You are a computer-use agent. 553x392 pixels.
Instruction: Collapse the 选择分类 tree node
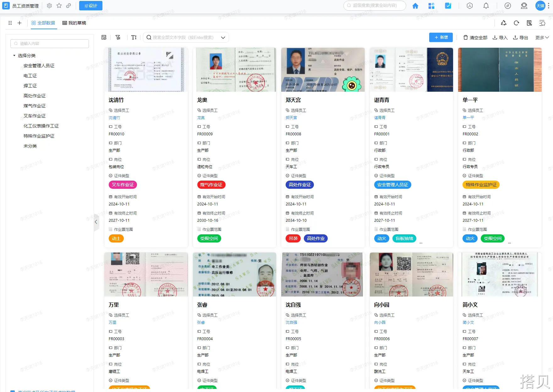point(14,56)
